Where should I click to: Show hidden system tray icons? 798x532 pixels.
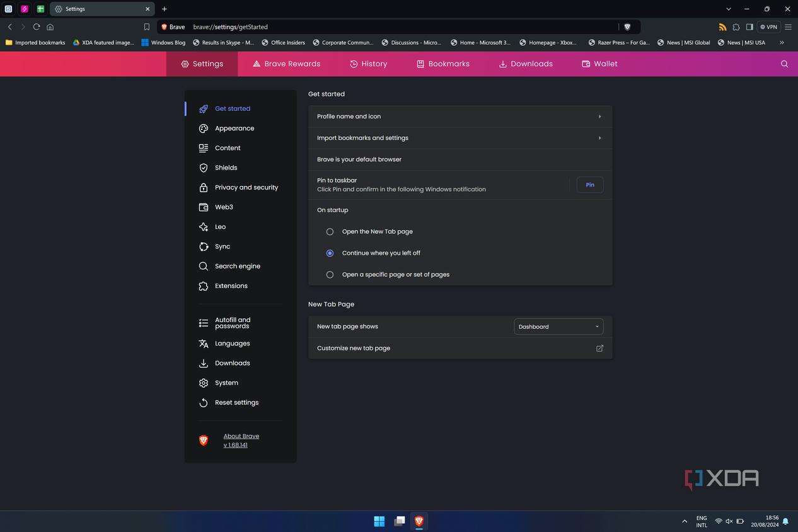685,521
